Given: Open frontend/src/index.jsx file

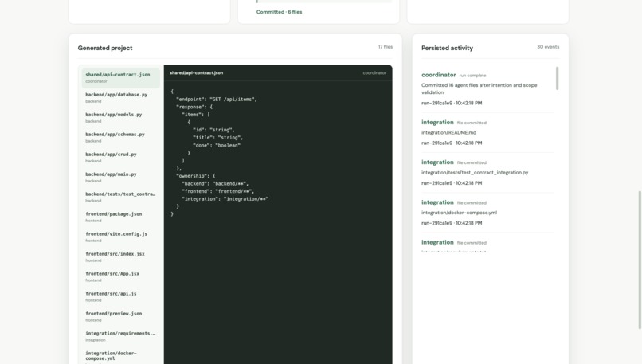Looking at the screenshot, I should 121,256.
